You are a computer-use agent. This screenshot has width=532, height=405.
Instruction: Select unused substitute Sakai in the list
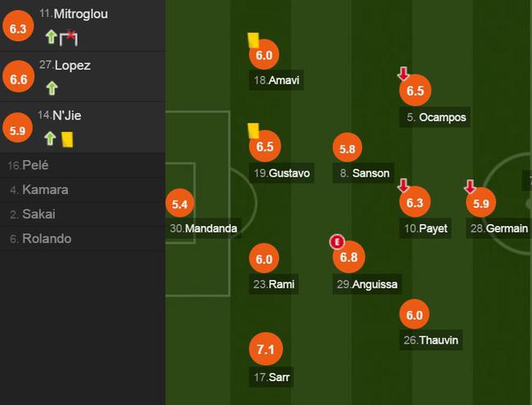[x=83, y=214]
